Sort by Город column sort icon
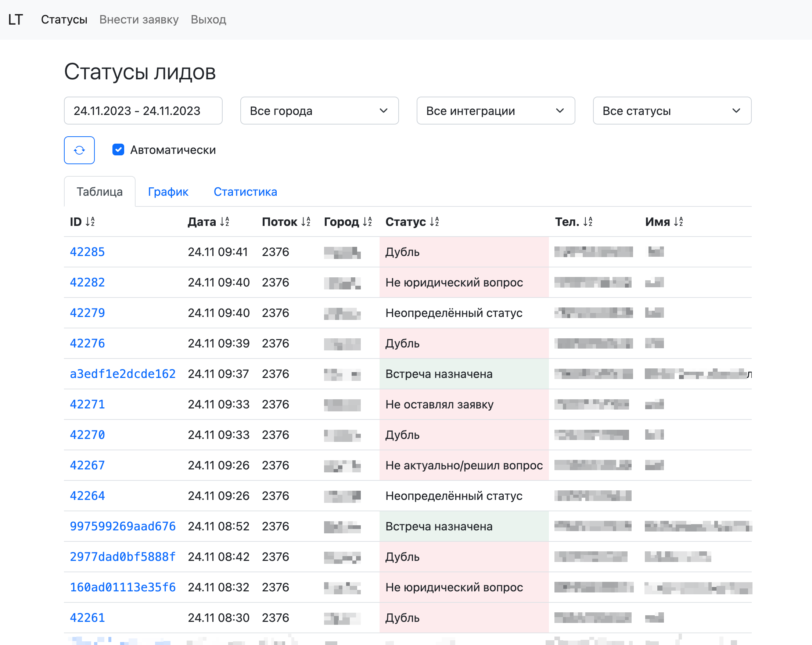The height and width of the screenshot is (645, 812). pyautogui.click(x=367, y=222)
